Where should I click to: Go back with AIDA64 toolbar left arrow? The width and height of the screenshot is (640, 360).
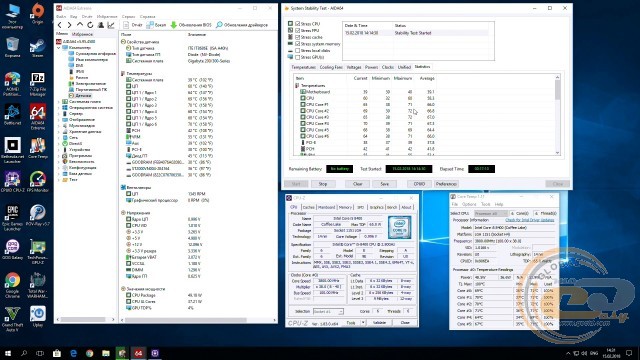[60, 25]
